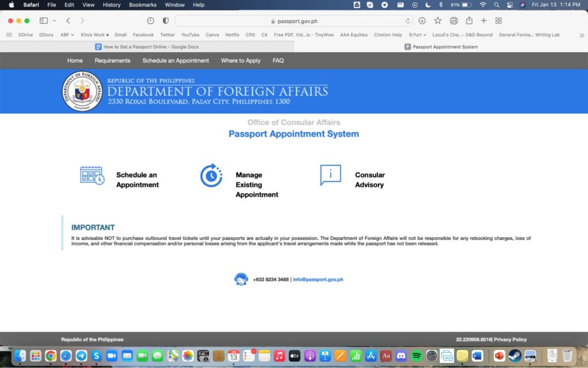
Task: Click the Consular Advisory label
Action: [x=370, y=180]
